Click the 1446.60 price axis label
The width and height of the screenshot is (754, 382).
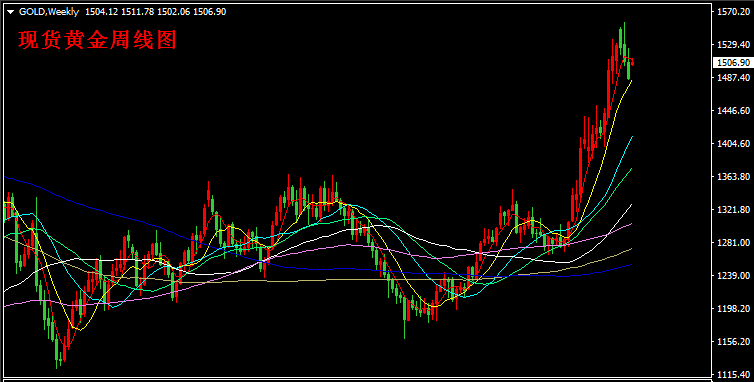(734, 111)
